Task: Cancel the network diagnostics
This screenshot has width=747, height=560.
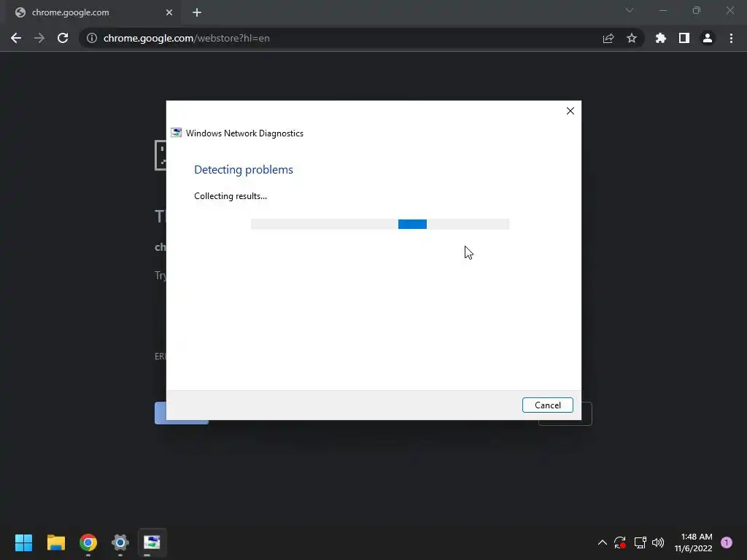Action: (547, 405)
